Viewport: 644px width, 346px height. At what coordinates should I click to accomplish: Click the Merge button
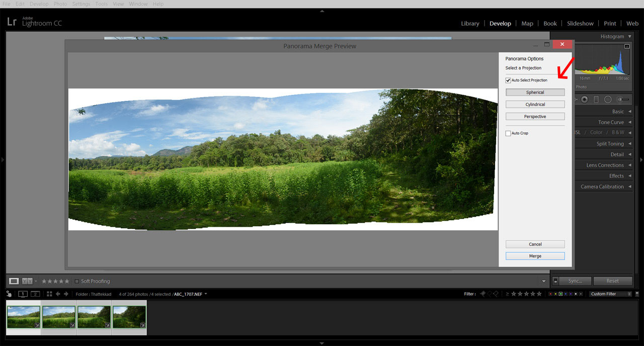pos(535,255)
